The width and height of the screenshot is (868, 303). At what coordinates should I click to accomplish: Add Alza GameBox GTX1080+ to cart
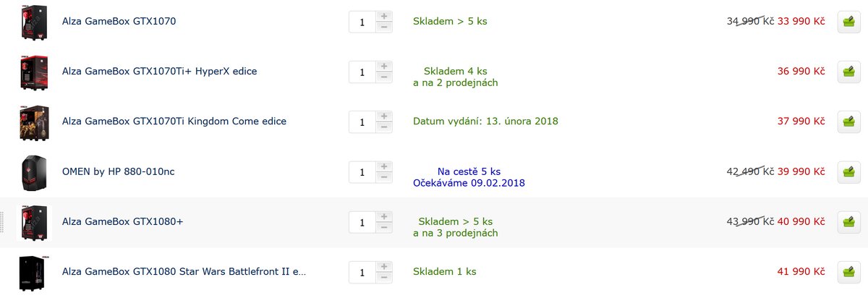pos(848,222)
